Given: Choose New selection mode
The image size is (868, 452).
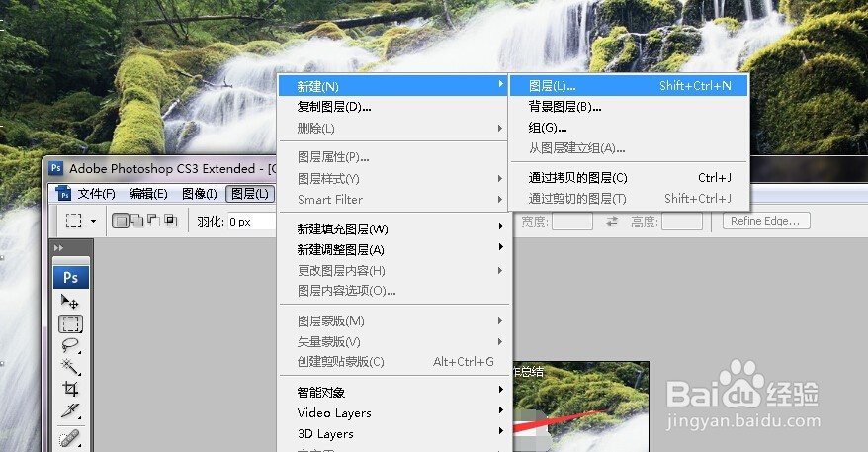Looking at the screenshot, I should [121, 221].
